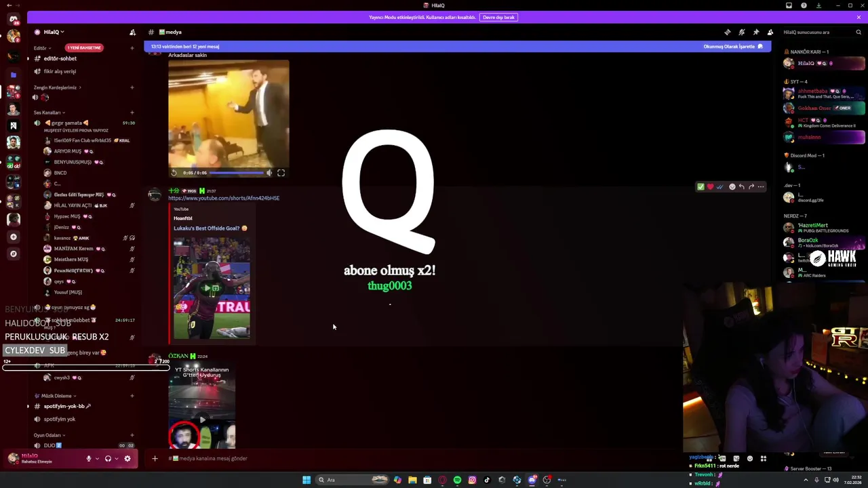The height and width of the screenshot is (488, 868).
Task: Collapse the Editör category
Action: point(42,48)
